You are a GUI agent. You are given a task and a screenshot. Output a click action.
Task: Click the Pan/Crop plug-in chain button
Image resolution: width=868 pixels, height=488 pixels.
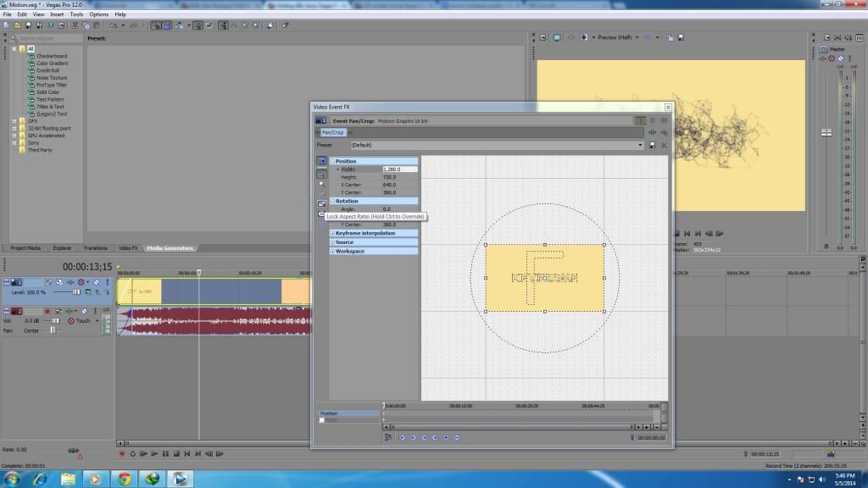tap(332, 132)
